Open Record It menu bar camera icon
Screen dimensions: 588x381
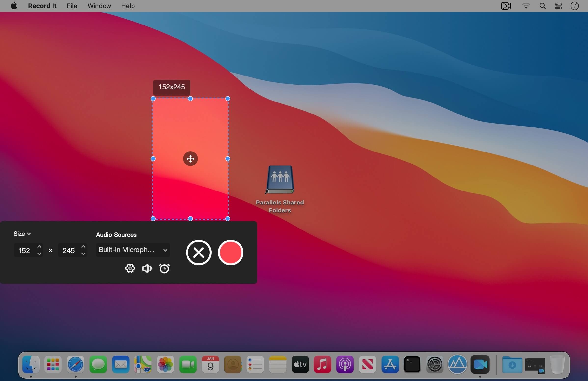[x=506, y=6]
